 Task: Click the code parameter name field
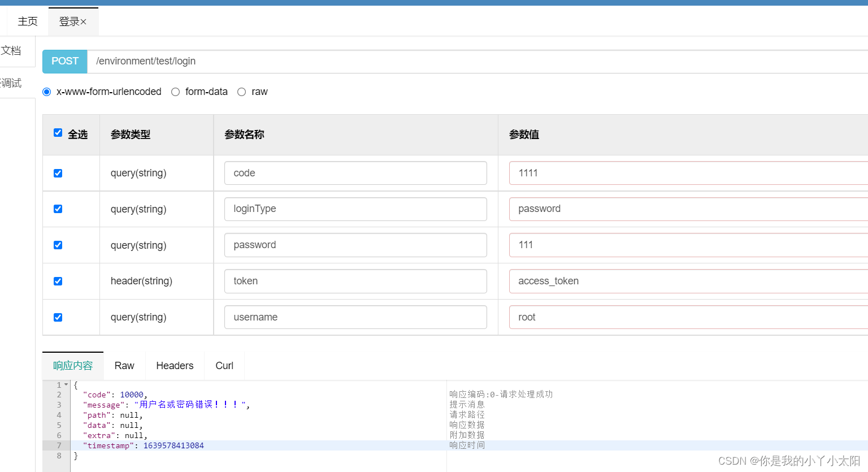355,173
